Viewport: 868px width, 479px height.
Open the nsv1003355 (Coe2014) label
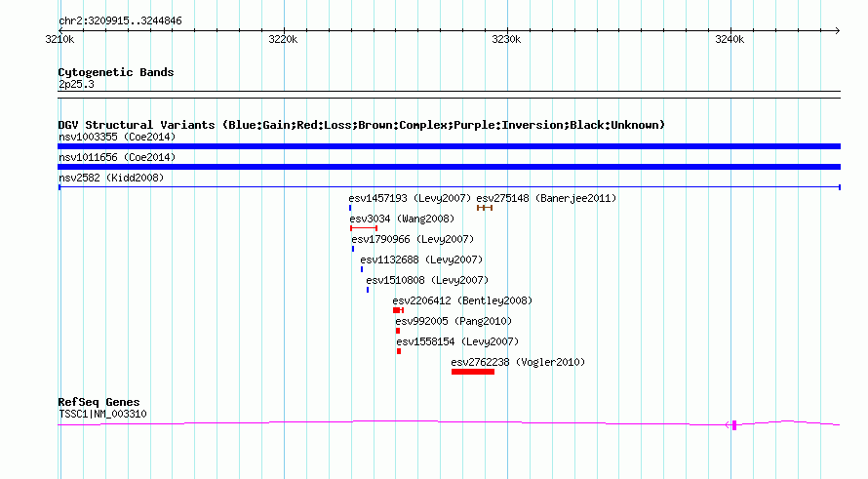coord(117,137)
